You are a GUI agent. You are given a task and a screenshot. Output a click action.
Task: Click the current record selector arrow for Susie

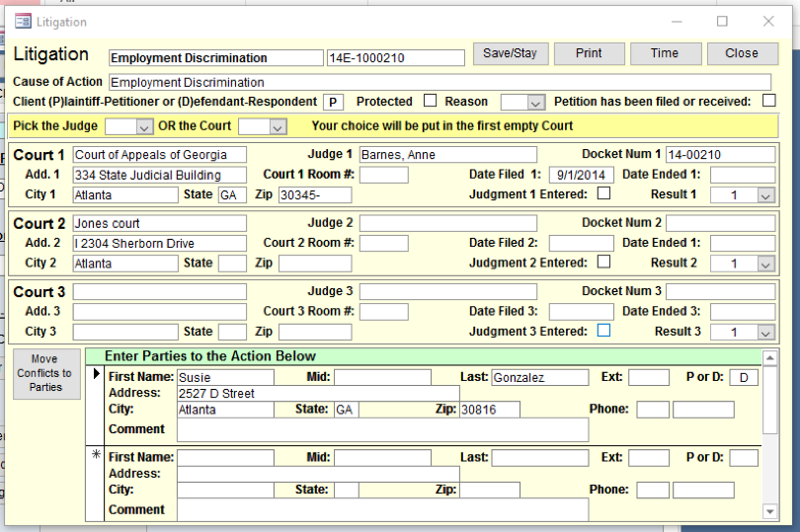(x=96, y=374)
